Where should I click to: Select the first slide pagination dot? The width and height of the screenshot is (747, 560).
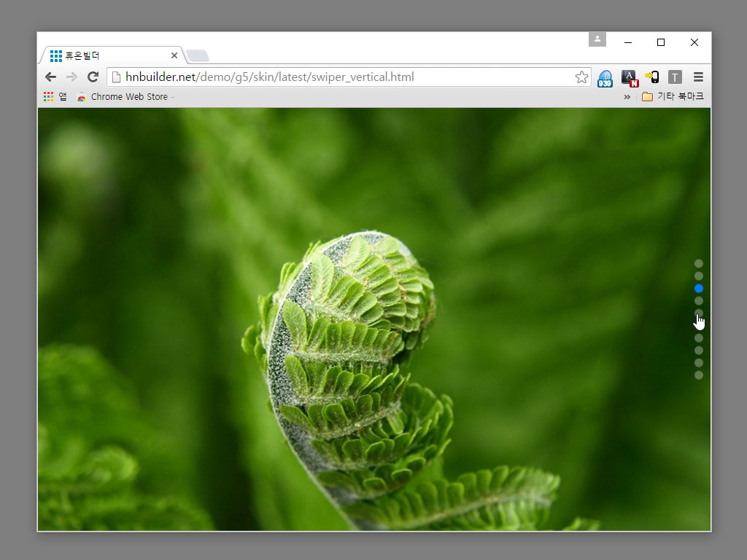(x=699, y=263)
